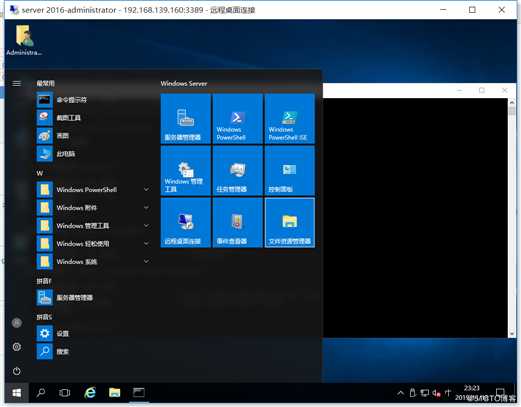
Task: Click the input method indicator in tray
Action: click(448, 393)
